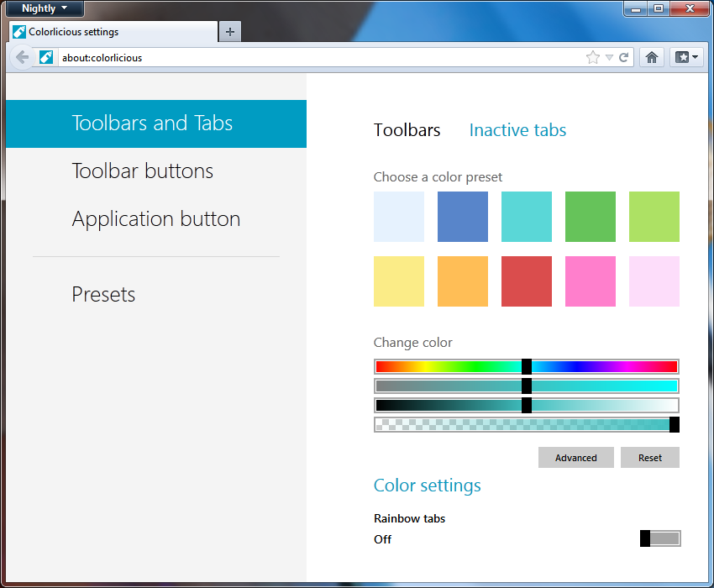Open a new tab with plus button
Image resolution: width=714 pixels, height=588 pixels.
tap(229, 32)
